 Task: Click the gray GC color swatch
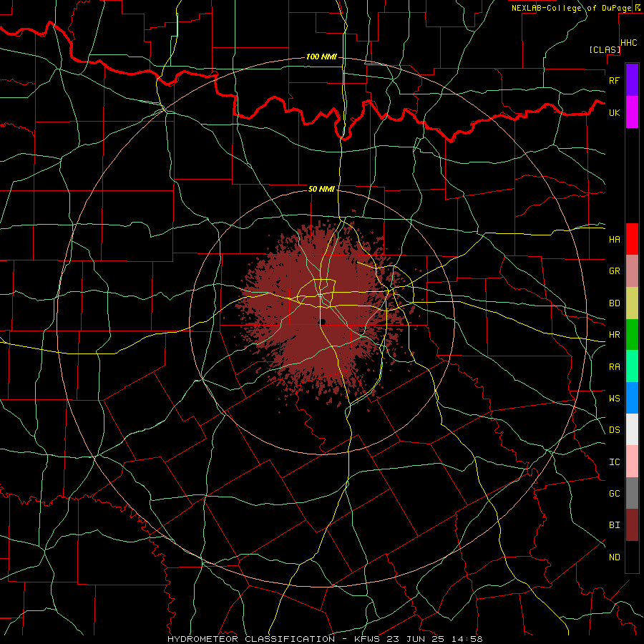[632, 493]
